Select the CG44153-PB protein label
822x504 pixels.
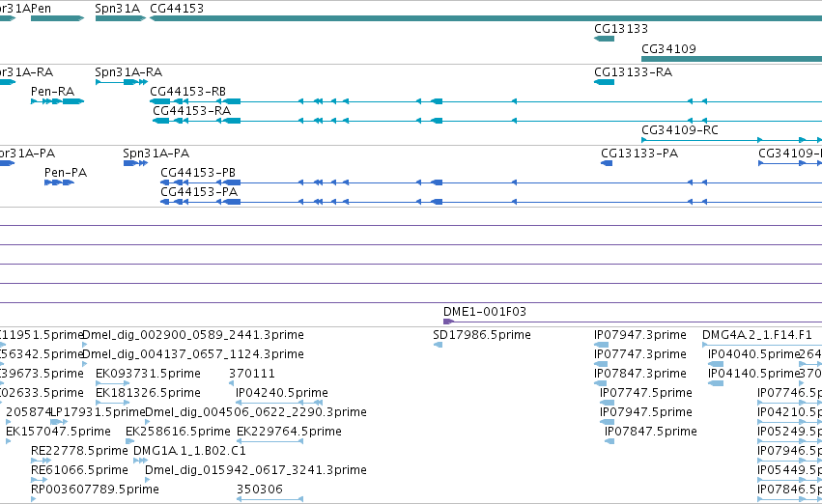tap(198, 173)
